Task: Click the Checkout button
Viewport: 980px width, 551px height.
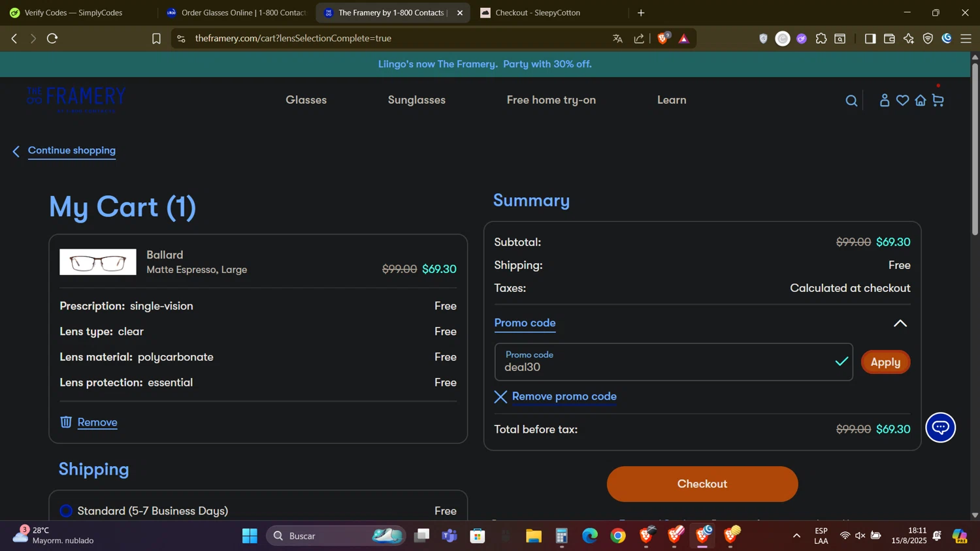Action: pyautogui.click(x=702, y=484)
